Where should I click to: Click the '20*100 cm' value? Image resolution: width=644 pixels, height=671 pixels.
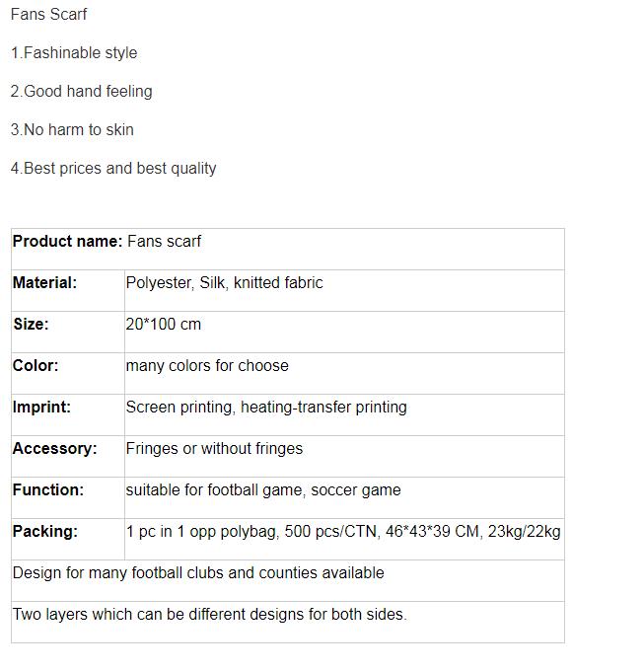(x=164, y=324)
